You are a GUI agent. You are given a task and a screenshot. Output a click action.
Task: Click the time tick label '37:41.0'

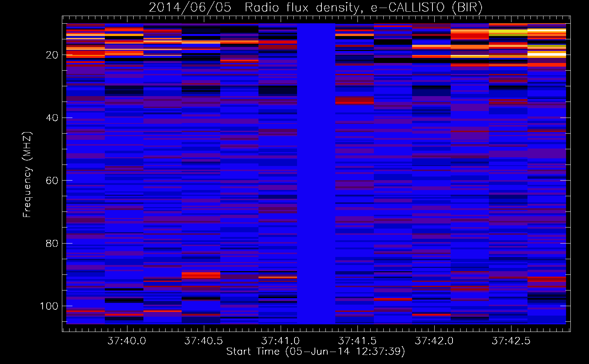280,341
